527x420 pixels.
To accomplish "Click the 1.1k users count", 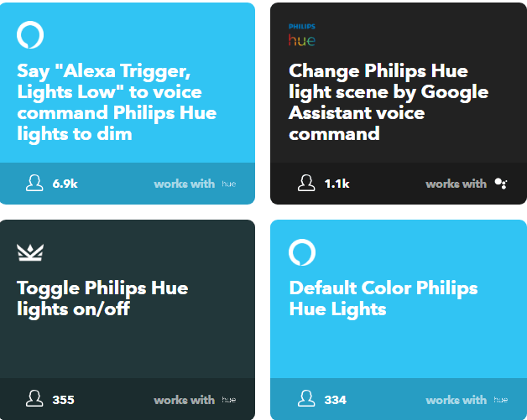I will click(337, 184).
